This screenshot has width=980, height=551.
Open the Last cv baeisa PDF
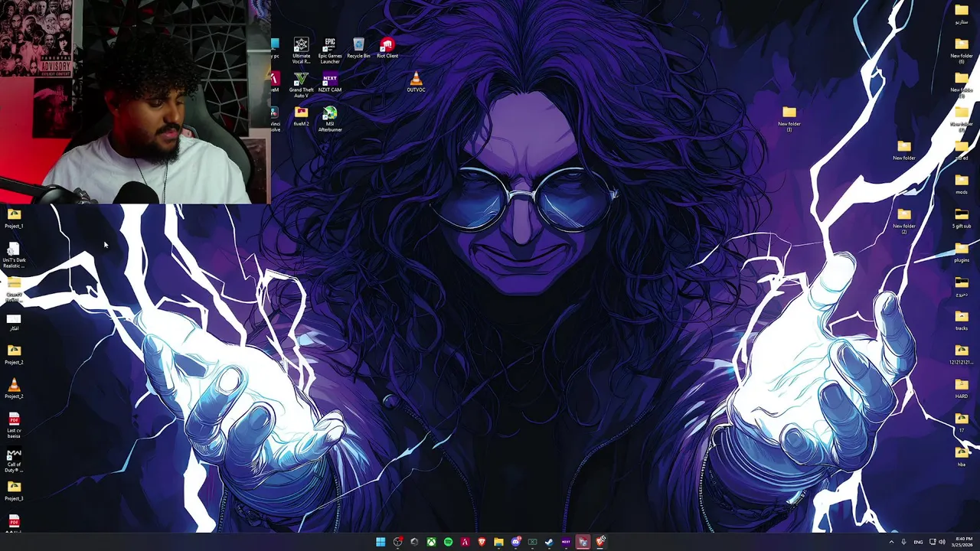pos(14,425)
